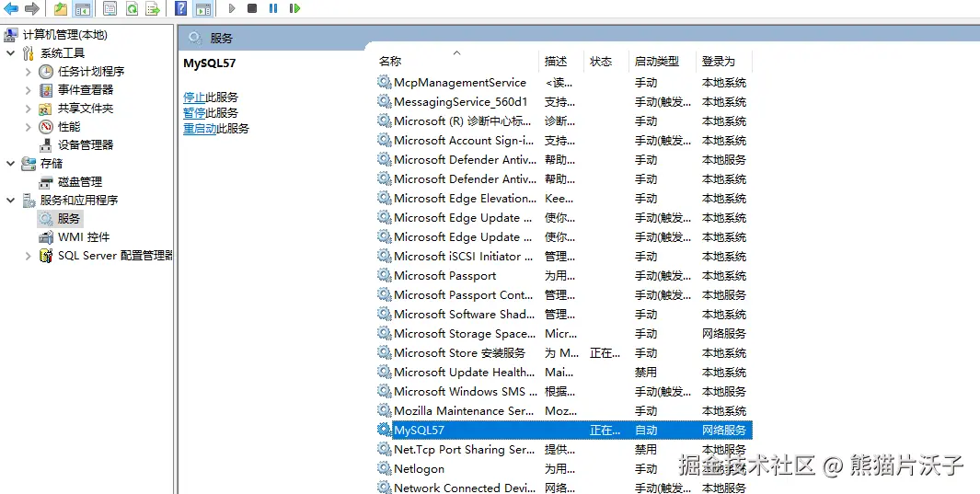The width and height of the screenshot is (980, 494).
Task: Select Net.Tcp Port Sharing Ser... service
Action: (564, 449)
